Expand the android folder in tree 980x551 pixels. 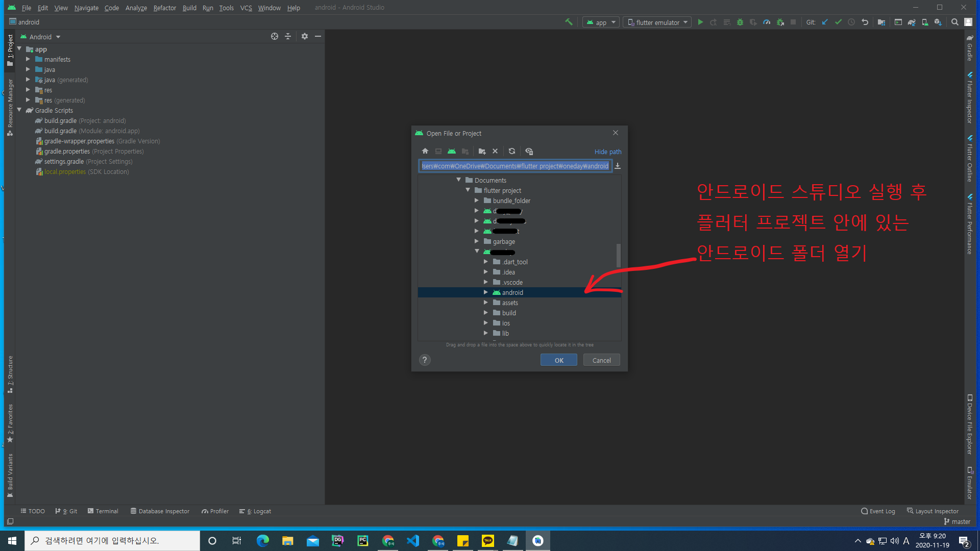point(486,292)
